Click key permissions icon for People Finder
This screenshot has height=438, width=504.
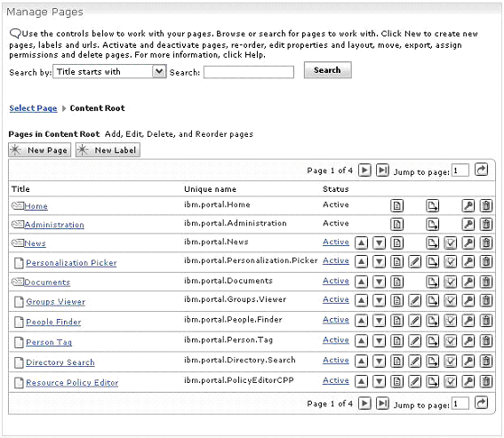click(468, 321)
